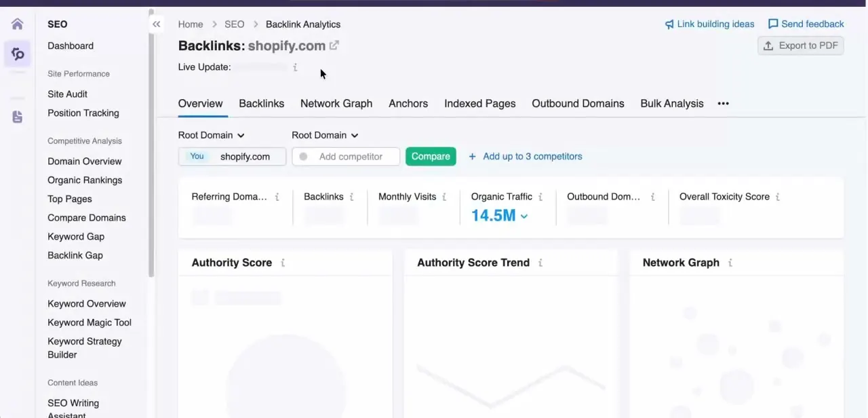
Task: Click the green Compare button
Action: (431, 156)
